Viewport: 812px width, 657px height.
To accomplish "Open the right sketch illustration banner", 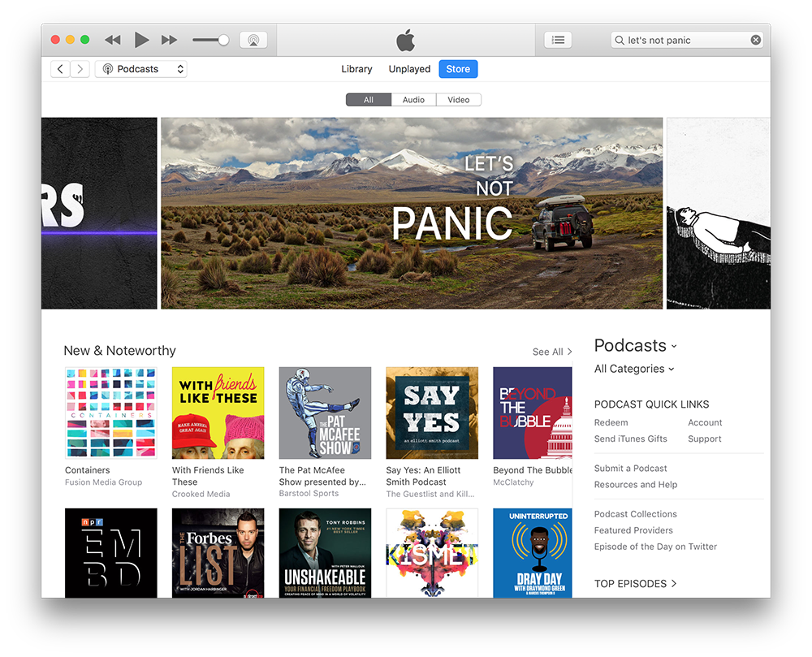I will [719, 214].
